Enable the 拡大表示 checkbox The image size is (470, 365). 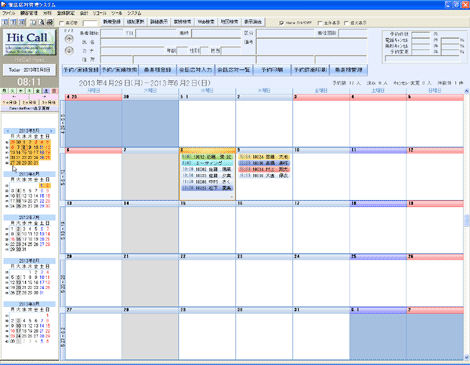[x=346, y=23]
